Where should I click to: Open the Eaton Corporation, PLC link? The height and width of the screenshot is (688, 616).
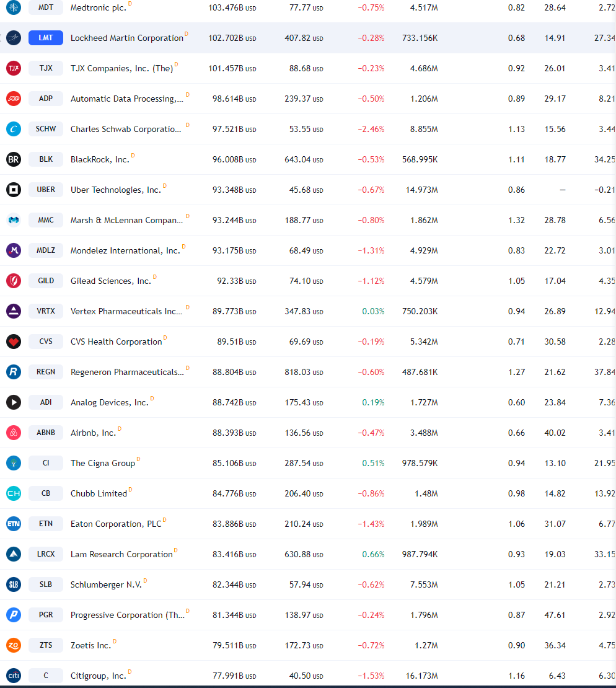point(116,524)
